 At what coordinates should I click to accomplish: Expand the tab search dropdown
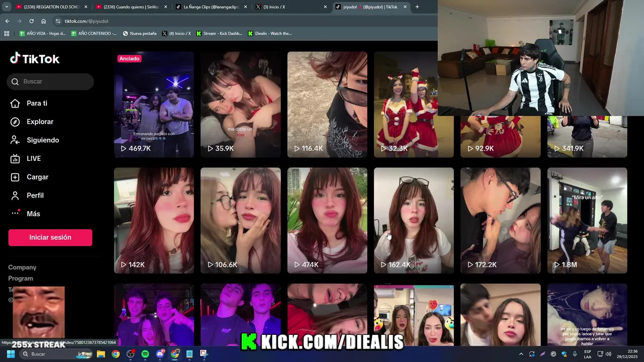(x=7, y=7)
